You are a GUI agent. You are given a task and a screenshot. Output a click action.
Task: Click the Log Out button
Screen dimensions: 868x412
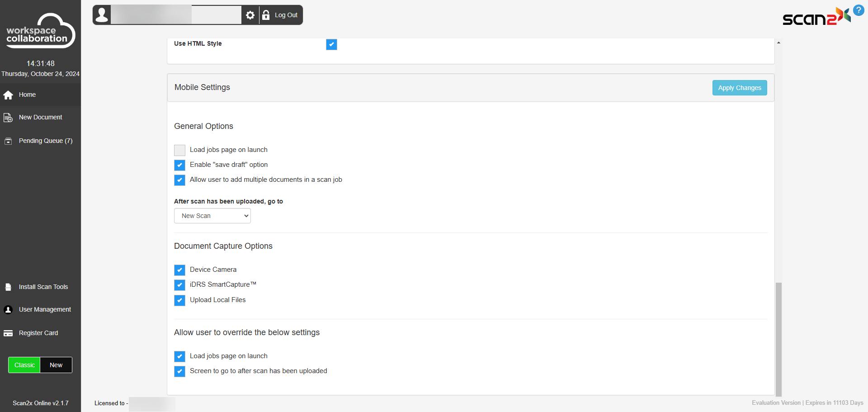click(x=281, y=15)
